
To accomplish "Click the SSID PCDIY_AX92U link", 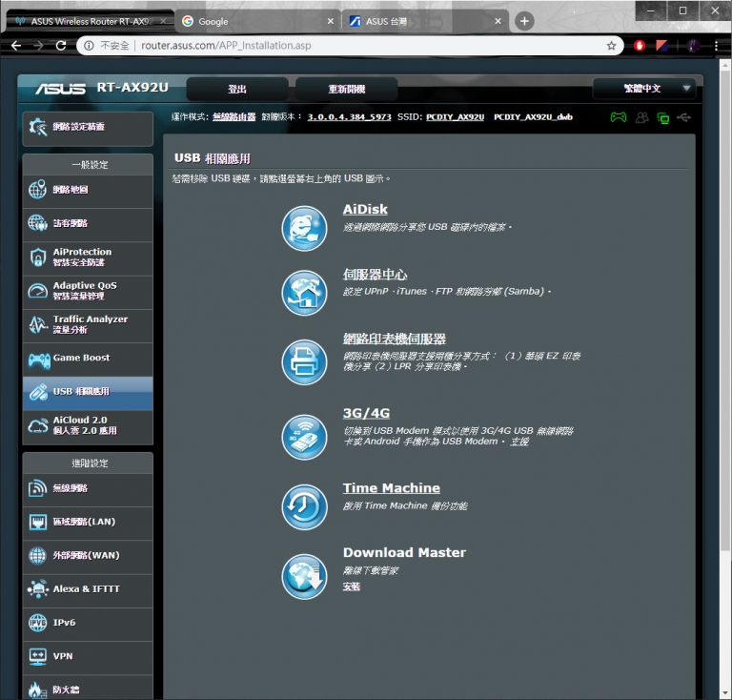I will pos(456,116).
